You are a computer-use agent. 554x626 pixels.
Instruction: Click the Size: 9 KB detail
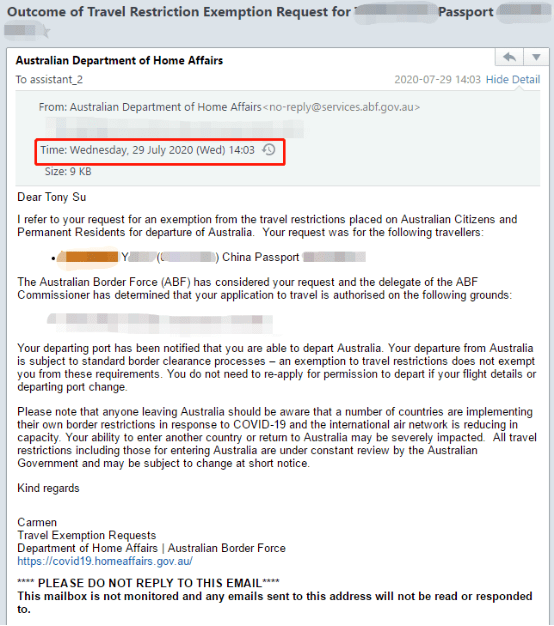click(x=68, y=172)
